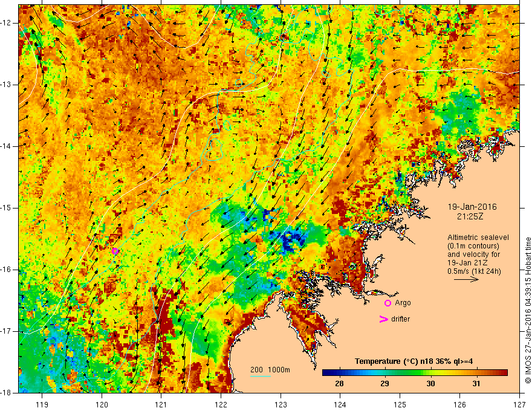Click the IMOS copyright timestamp text
The image size is (532, 411).
click(x=528, y=310)
